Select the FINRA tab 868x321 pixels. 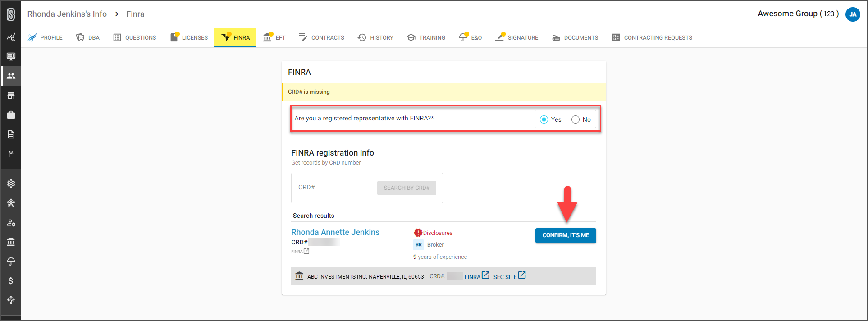click(235, 38)
